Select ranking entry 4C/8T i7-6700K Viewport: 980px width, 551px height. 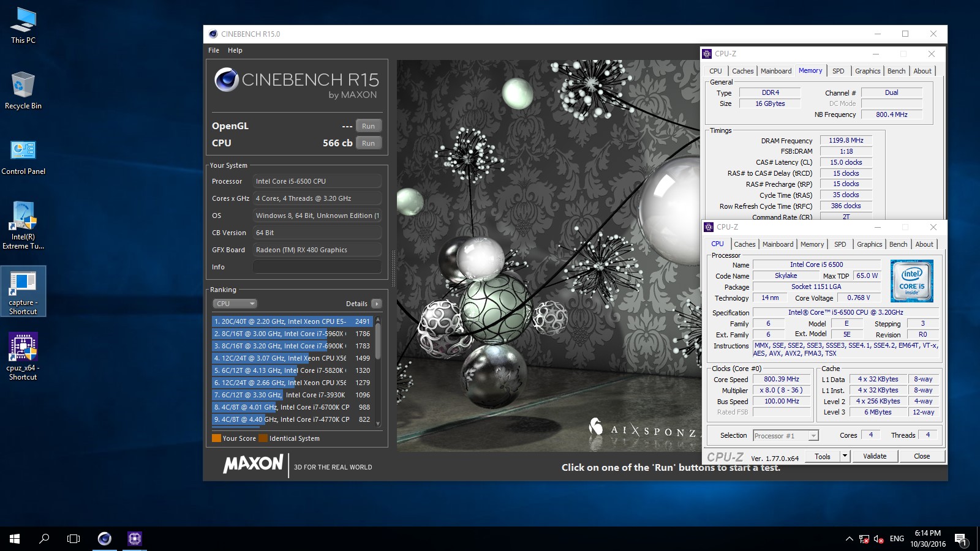tap(292, 407)
